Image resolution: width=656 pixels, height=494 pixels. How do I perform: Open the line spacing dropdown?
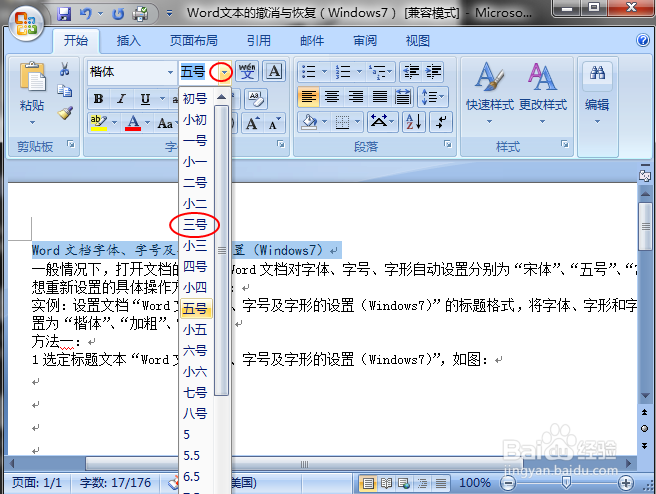click(x=433, y=97)
